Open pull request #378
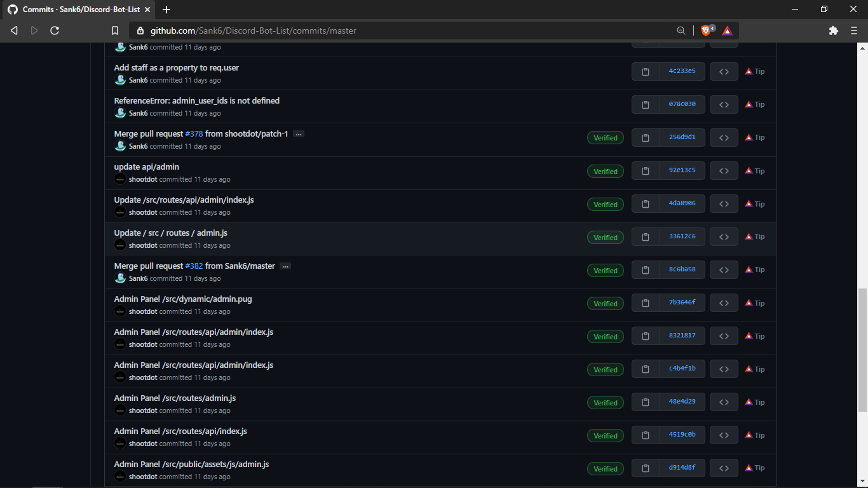 193,133
